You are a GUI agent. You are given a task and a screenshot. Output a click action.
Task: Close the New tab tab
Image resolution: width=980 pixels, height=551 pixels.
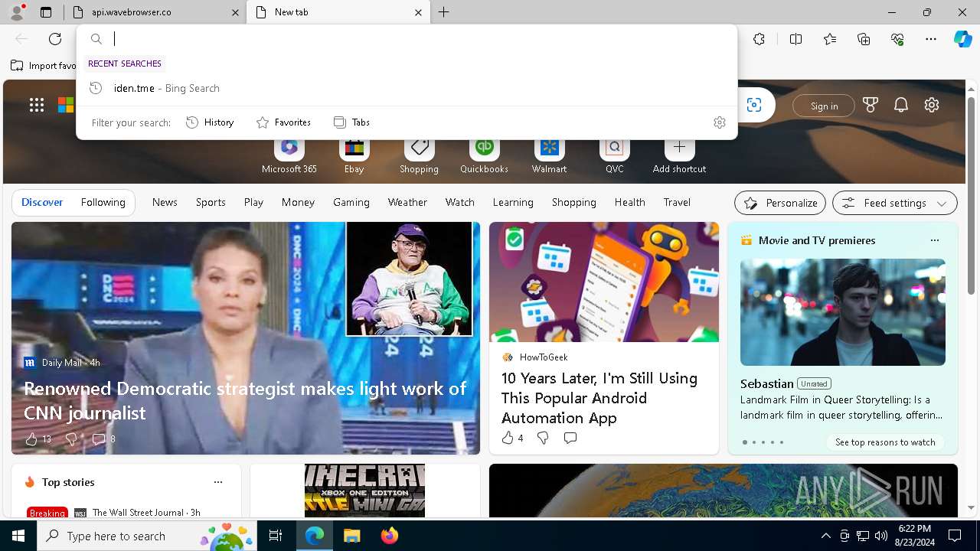(418, 12)
